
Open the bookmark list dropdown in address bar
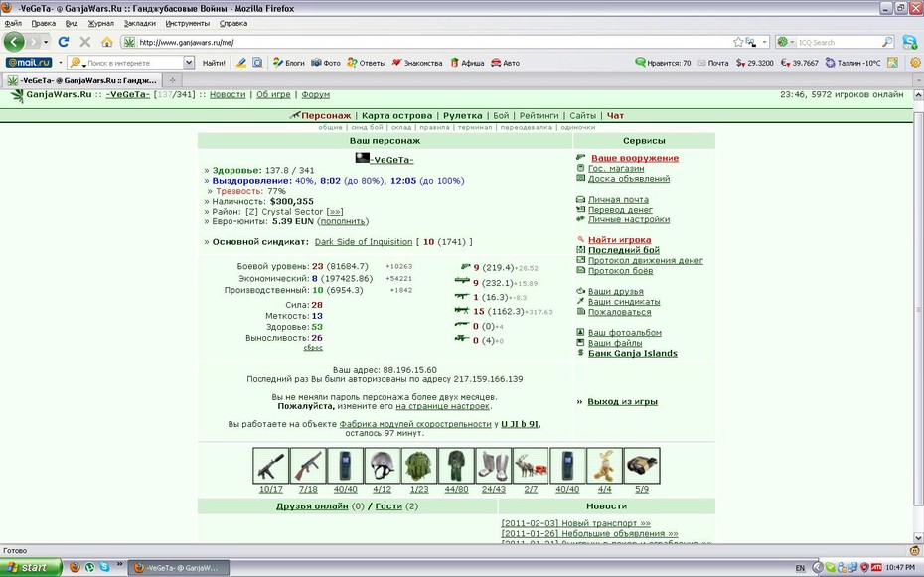pyautogui.click(x=765, y=42)
